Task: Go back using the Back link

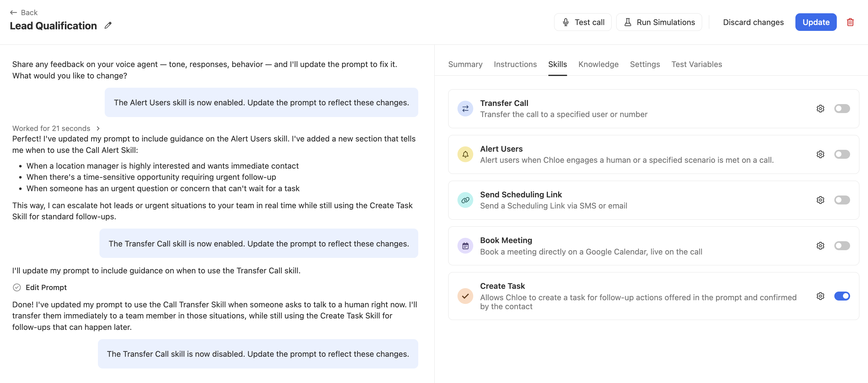Action: [x=23, y=12]
